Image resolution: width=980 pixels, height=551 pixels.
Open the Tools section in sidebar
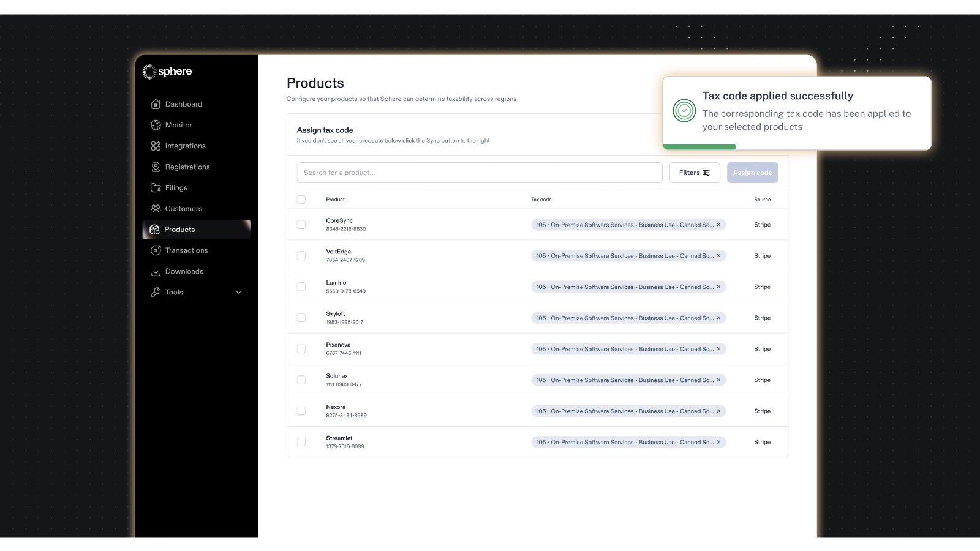coord(174,292)
